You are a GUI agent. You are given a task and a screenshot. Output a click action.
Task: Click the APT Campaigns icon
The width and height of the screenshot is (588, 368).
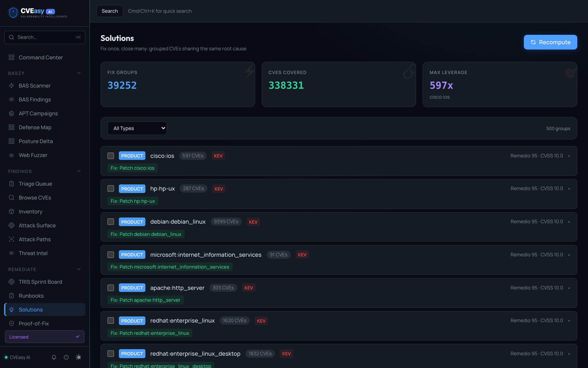tap(11, 113)
